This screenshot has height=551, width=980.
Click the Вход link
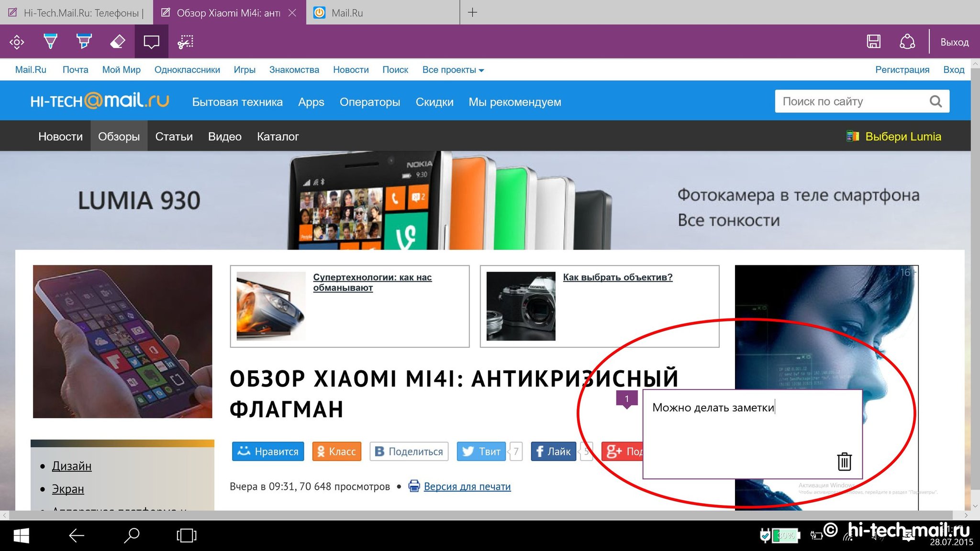click(x=954, y=70)
